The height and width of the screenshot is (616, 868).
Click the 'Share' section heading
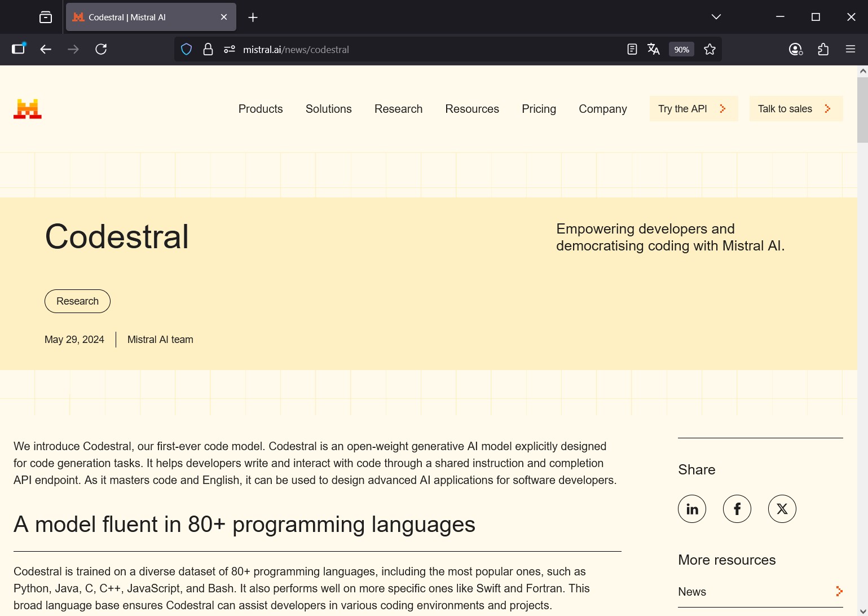point(697,470)
